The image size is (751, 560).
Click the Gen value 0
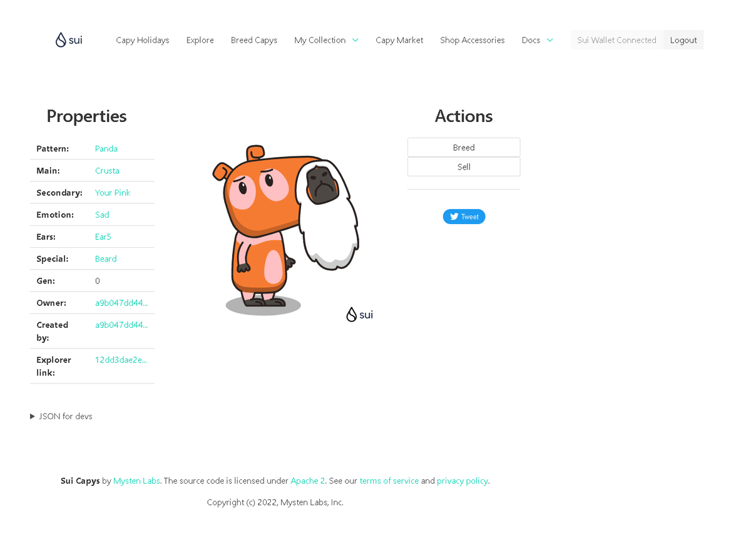click(98, 281)
